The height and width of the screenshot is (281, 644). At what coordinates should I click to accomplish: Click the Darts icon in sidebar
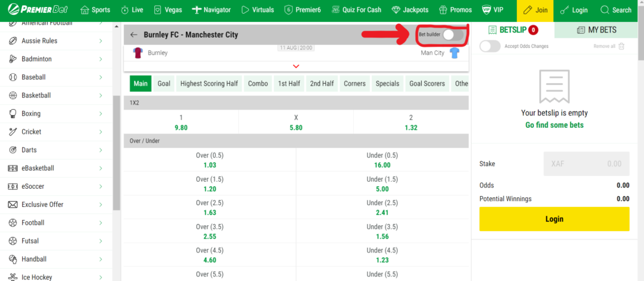point(12,150)
